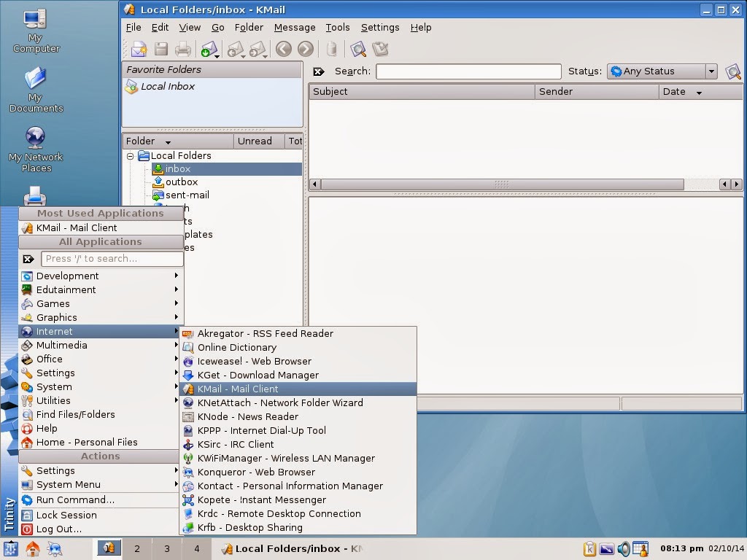Click the Klipper clipboard tray icon
This screenshot has width=747, height=560.
[589, 549]
